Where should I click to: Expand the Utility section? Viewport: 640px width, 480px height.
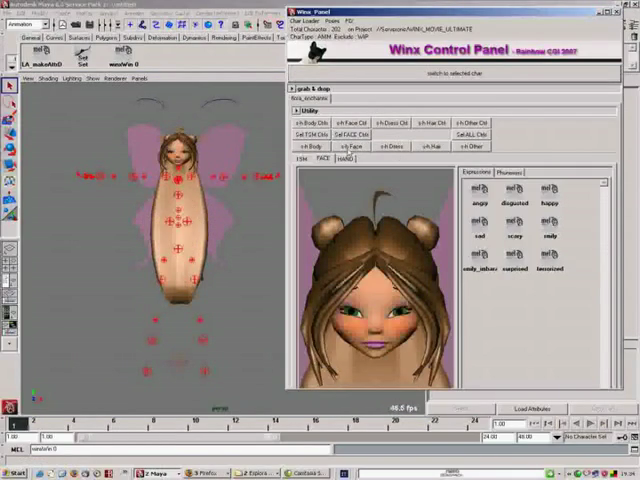click(x=296, y=111)
